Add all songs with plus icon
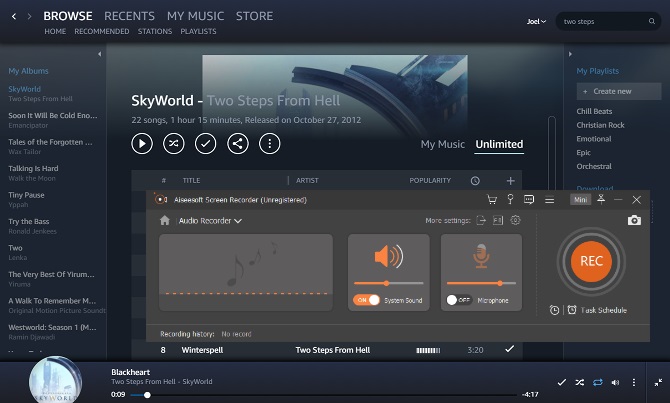 [x=510, y=181]
